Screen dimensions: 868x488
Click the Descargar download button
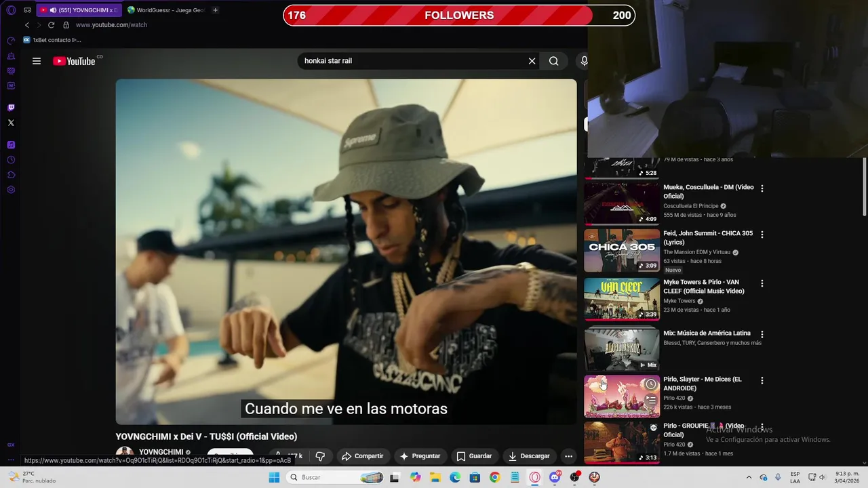pos(529,456)
